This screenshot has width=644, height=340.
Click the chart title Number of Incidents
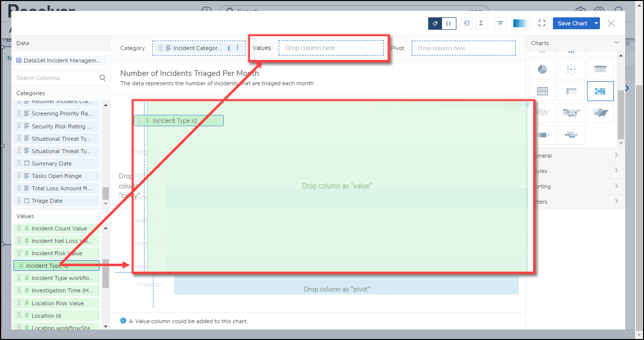(x=190, y=73)
